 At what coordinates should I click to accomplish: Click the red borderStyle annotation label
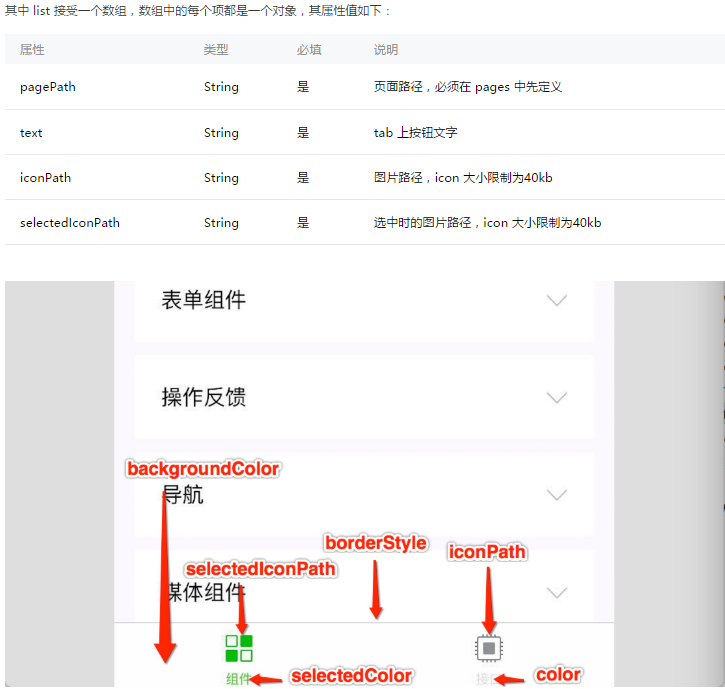point(376,544)
